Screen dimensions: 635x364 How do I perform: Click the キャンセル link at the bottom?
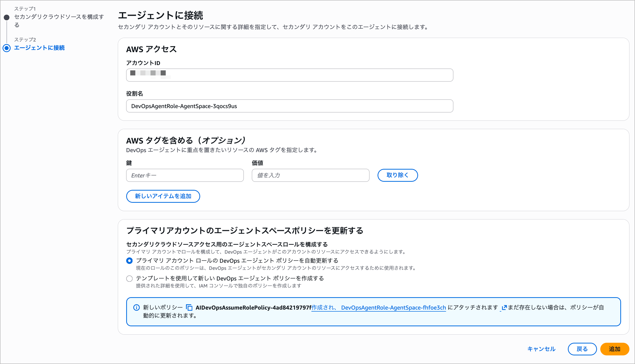pyautogui.click(x=541, y=349)
